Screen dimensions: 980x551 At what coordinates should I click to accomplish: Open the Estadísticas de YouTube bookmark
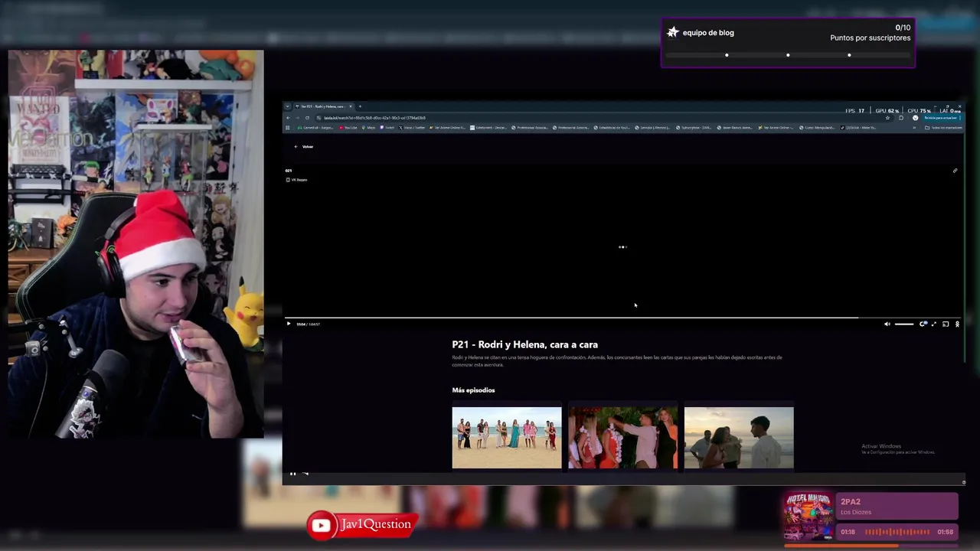point(610,128)
